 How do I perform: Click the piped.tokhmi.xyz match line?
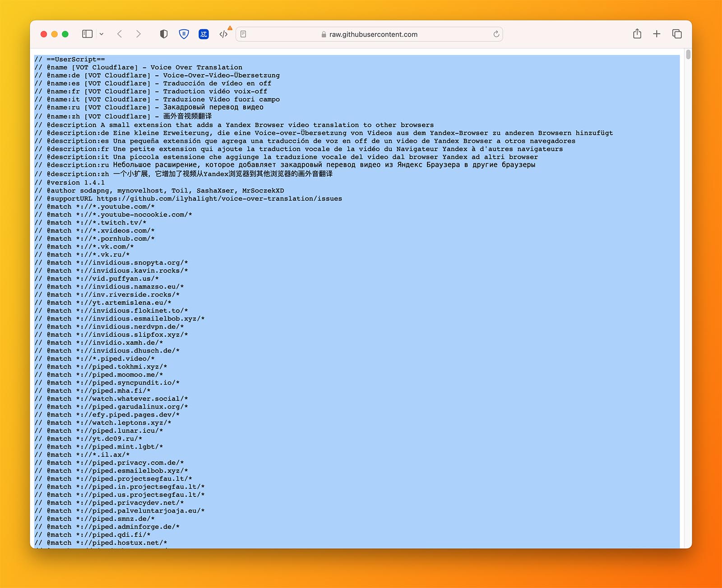click(101, 367)
